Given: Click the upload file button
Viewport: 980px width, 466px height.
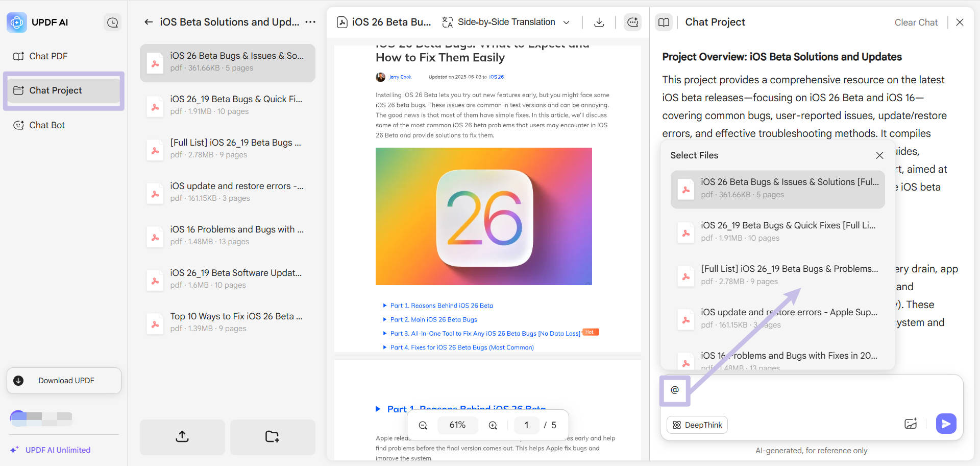Looking at the screenshot, I should (x=182, y=437).
